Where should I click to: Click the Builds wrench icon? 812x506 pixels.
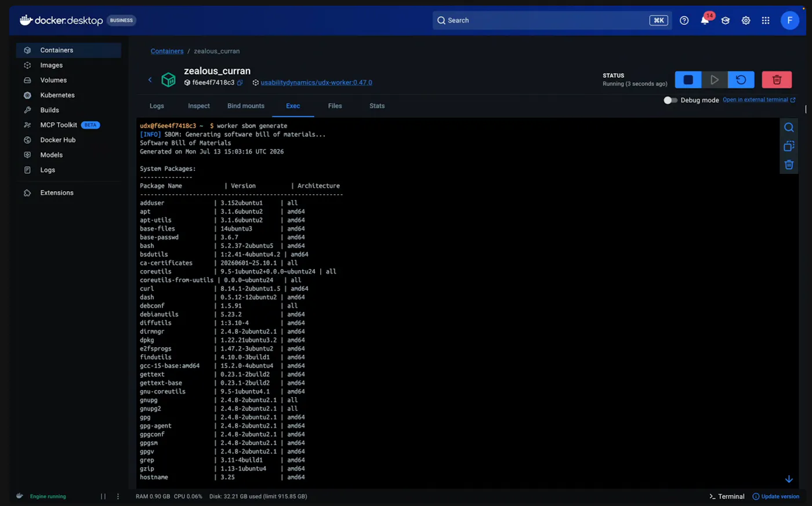[x=27, y=110]
